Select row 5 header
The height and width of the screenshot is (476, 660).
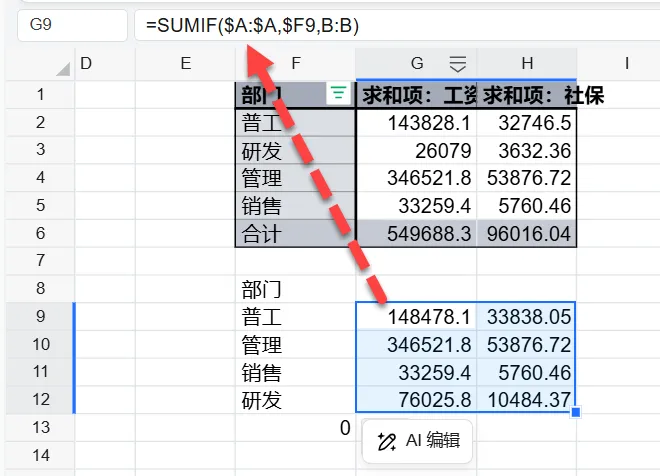tap(40, 205)
